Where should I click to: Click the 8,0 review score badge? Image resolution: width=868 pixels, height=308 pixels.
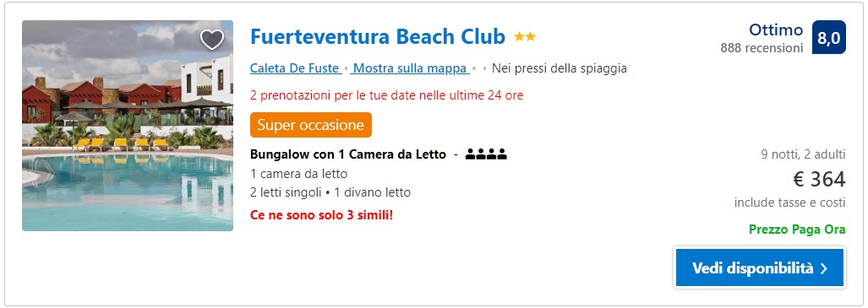[x=828, y=38]
